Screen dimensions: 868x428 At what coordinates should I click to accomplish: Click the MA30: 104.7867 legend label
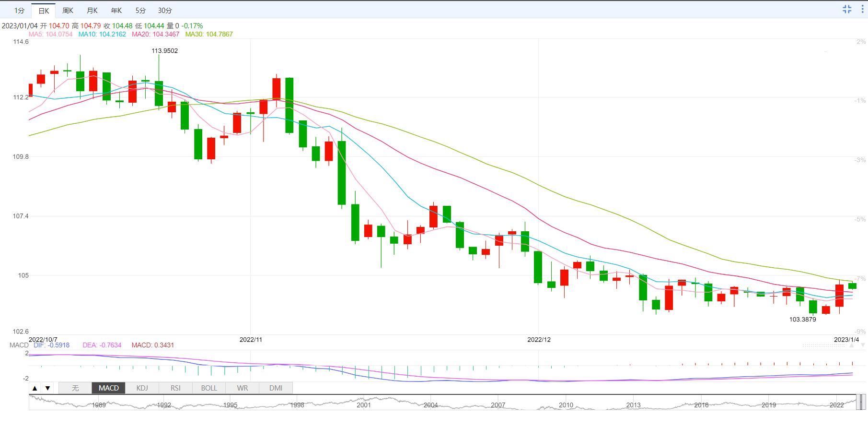(209, 34)
